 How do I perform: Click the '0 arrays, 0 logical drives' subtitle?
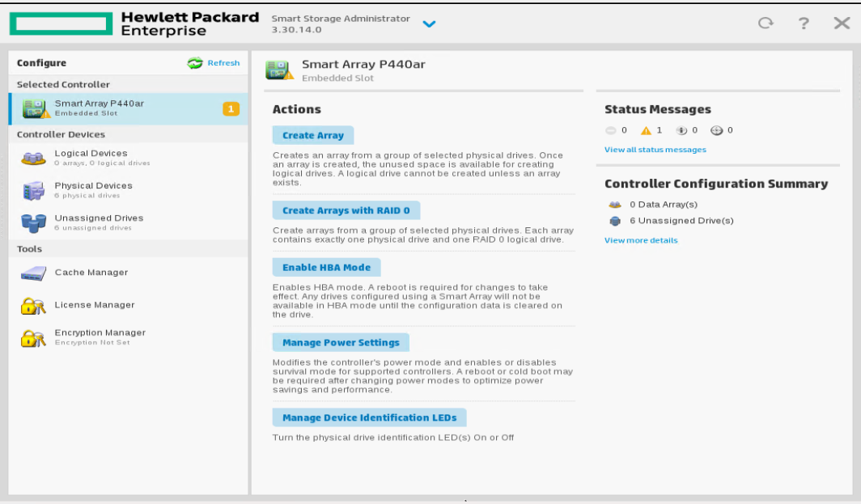point(102,163)
